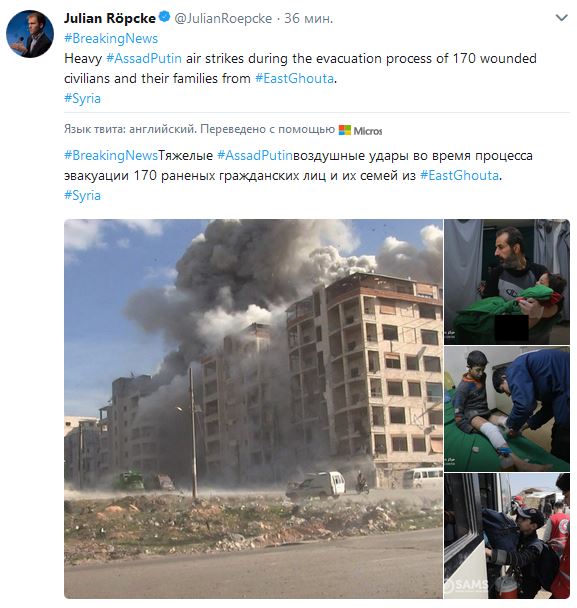Open the tweet options chevron menu
Image resolution: width=577 pixels, height=608 pixels.
click(561, 18)
